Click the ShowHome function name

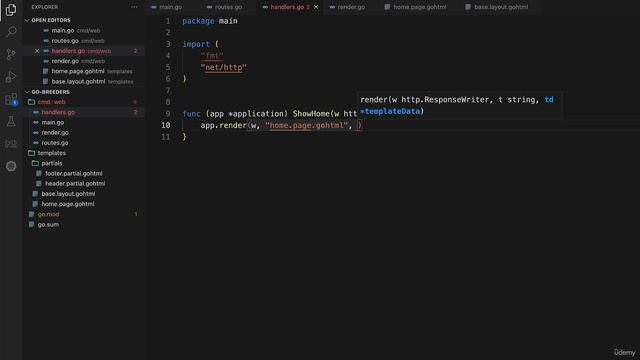311,113
